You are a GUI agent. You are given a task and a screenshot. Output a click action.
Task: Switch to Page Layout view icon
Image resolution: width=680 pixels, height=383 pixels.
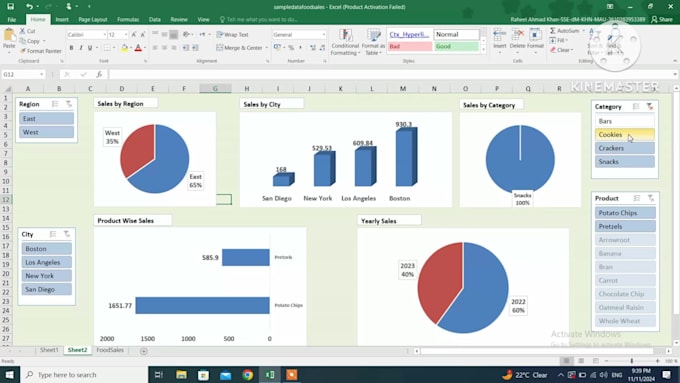coord(581,361)
